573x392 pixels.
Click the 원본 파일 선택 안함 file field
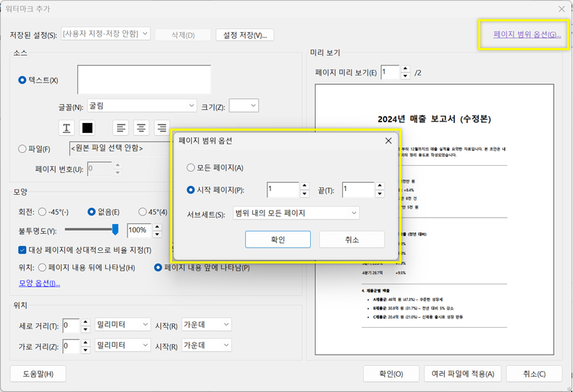[121, 149]
